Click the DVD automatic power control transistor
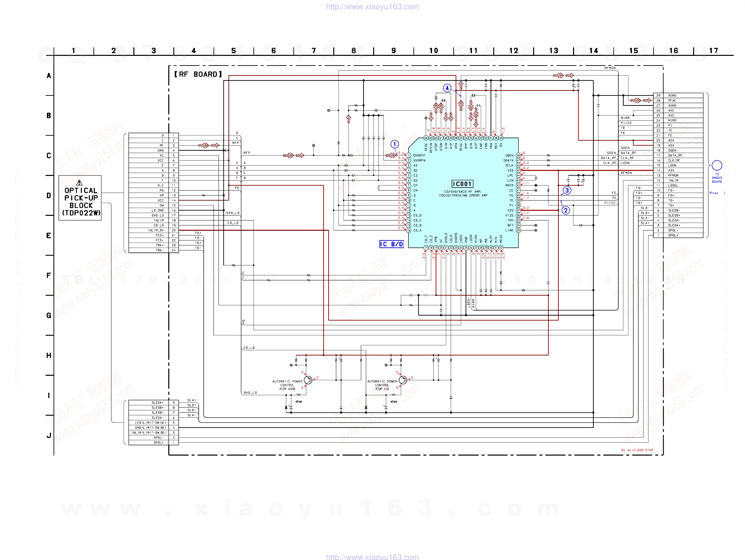745x560 pixels. [308, 380]
